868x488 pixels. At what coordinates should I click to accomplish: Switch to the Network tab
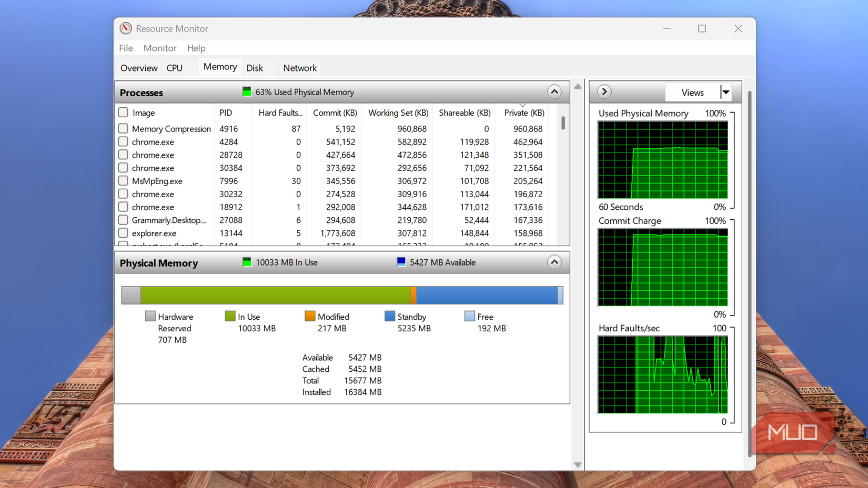[300, 68]
